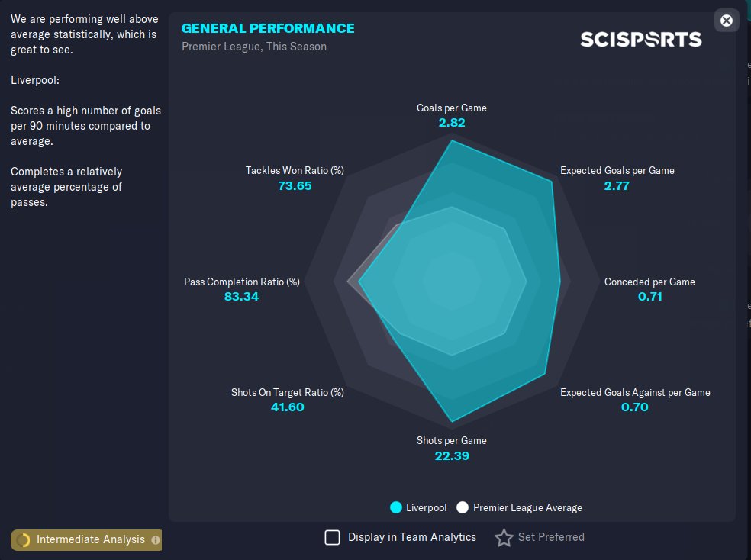Select Shots On Target Ratio value 41.60
The width and height of the screenshot is (751, 560).
(x=287, y=407)
